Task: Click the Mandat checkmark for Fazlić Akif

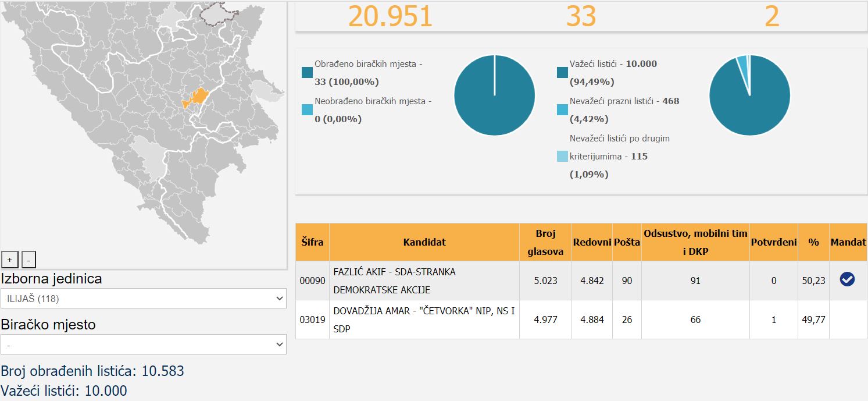Action: coord(847,280)
